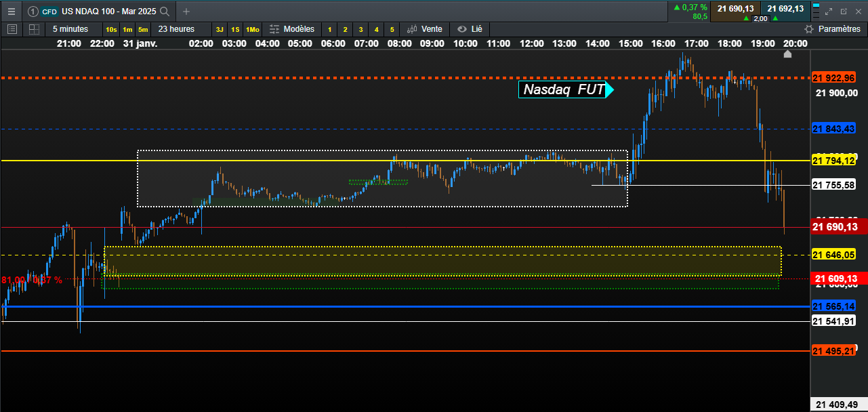Click the blue 21 565,14 level label
This screenshot has height=412, width=868.
(833, 307)
